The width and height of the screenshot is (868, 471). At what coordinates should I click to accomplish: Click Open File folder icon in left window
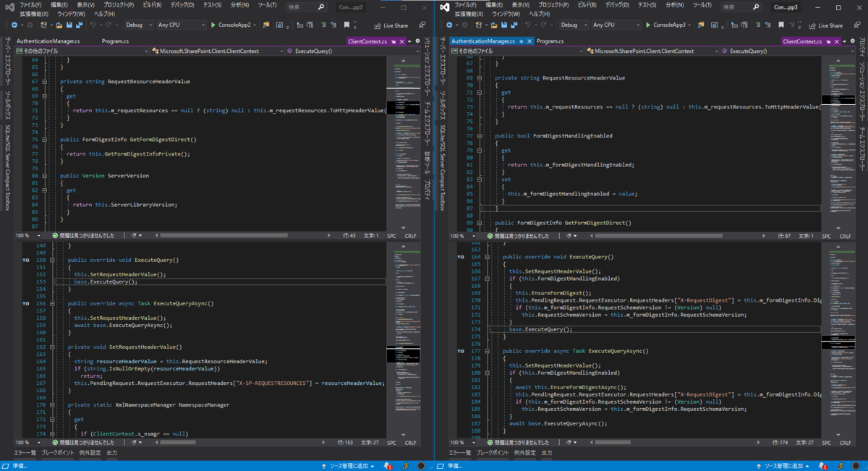click(59, 25)
